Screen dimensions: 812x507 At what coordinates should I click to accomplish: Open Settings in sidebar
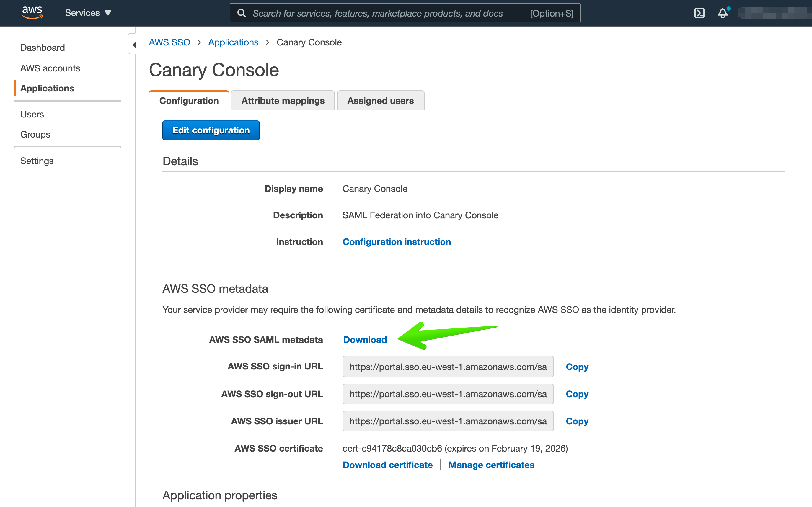[37, 161]
